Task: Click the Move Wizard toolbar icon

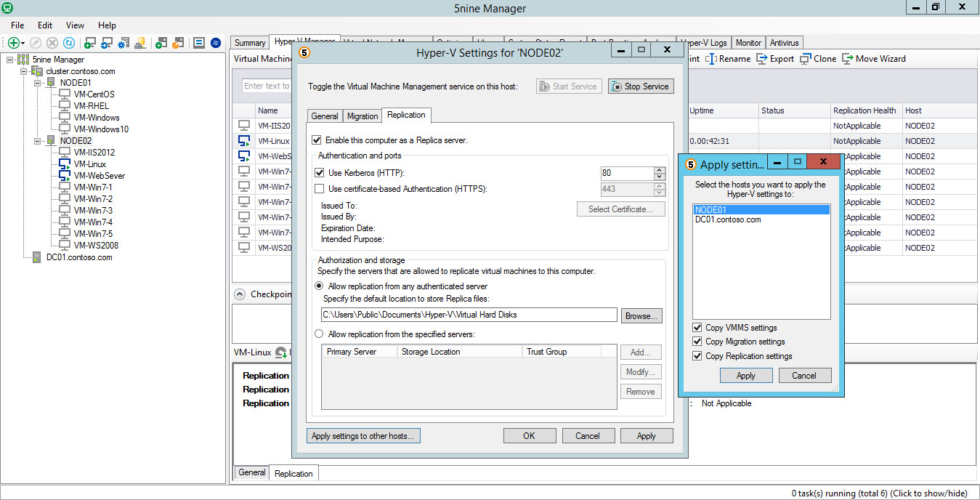Action: 848,59
